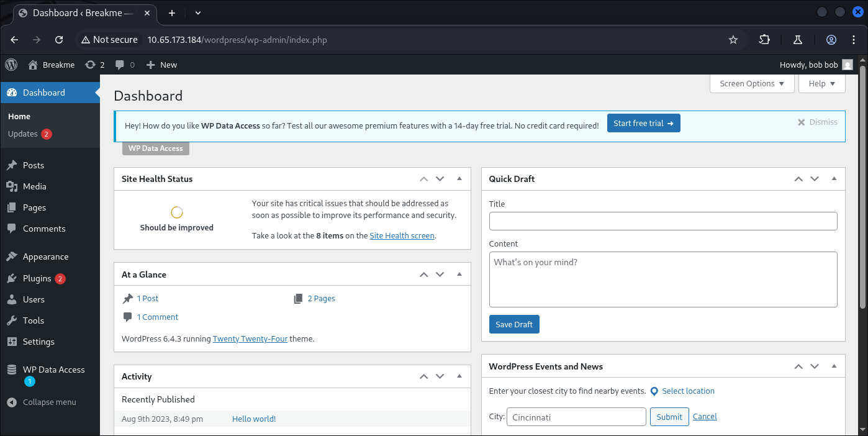
Task: Toggle Site Health Status panel triangle
Action: (459, 179)
